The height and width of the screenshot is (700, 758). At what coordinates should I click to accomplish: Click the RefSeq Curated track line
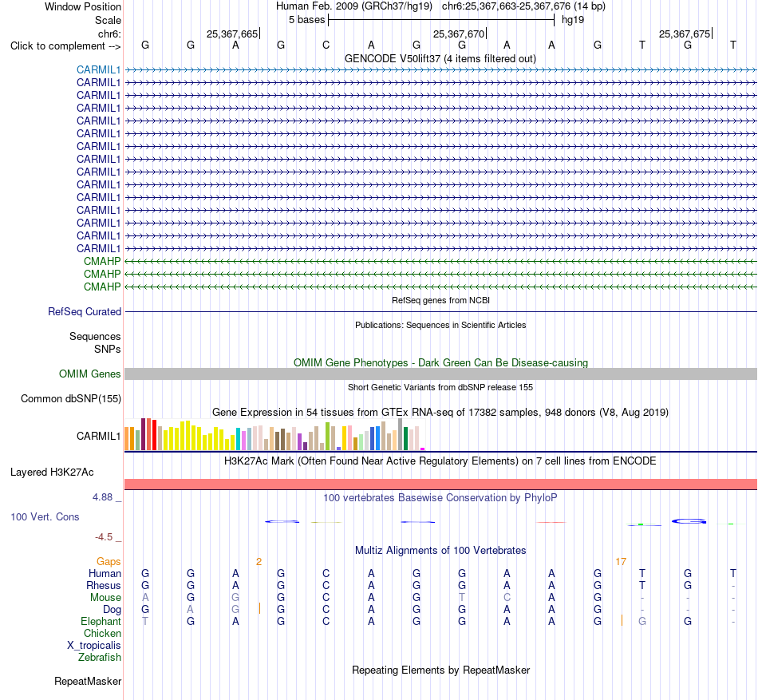[441, 312]
